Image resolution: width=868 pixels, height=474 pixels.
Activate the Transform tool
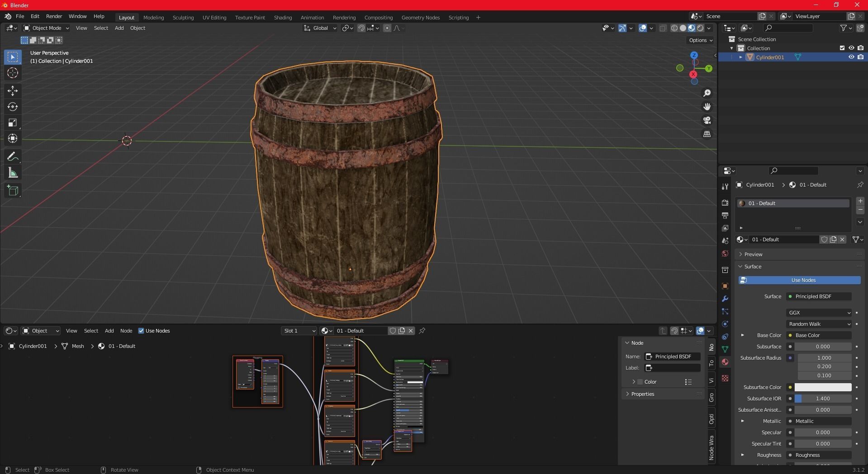[13, 138]
